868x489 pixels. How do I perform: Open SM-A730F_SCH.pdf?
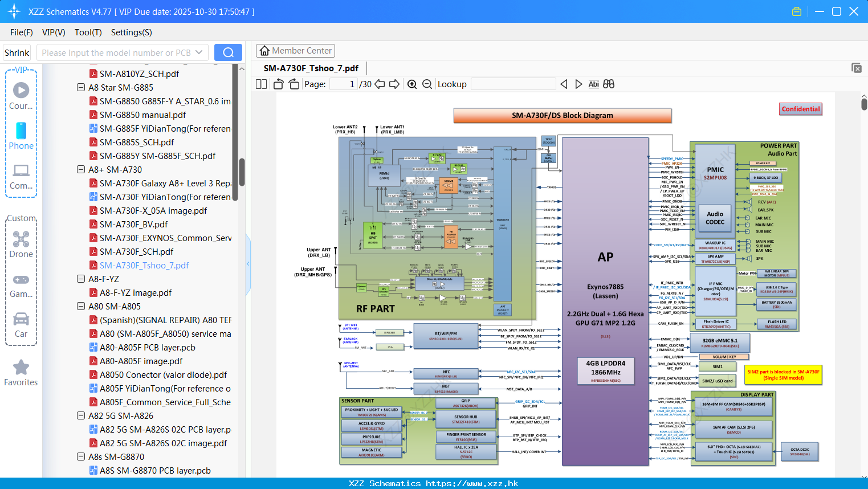(x=136, y=251)
